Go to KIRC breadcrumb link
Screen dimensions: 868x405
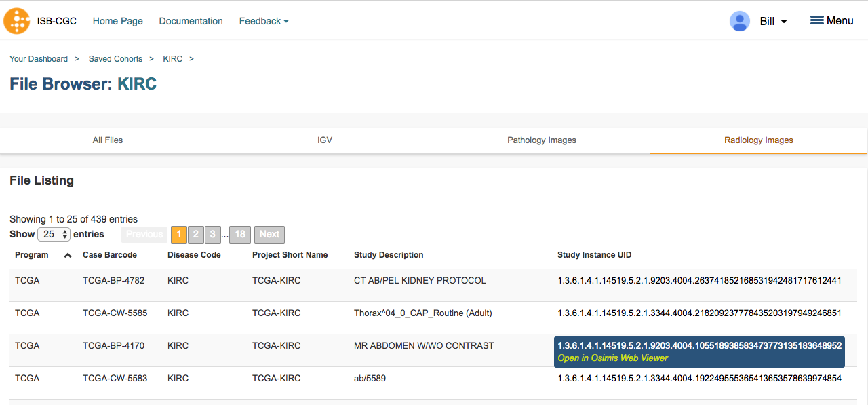click(x=173, y=59)
